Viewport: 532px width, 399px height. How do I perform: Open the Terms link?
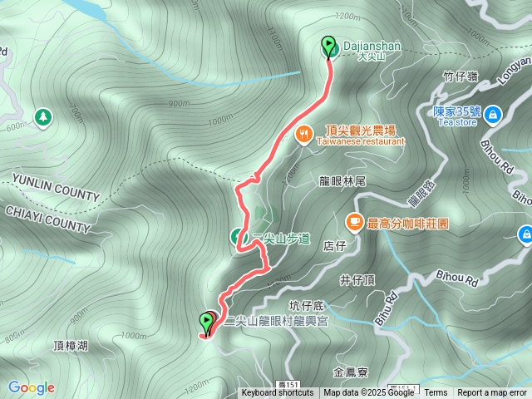pos(436,393)
